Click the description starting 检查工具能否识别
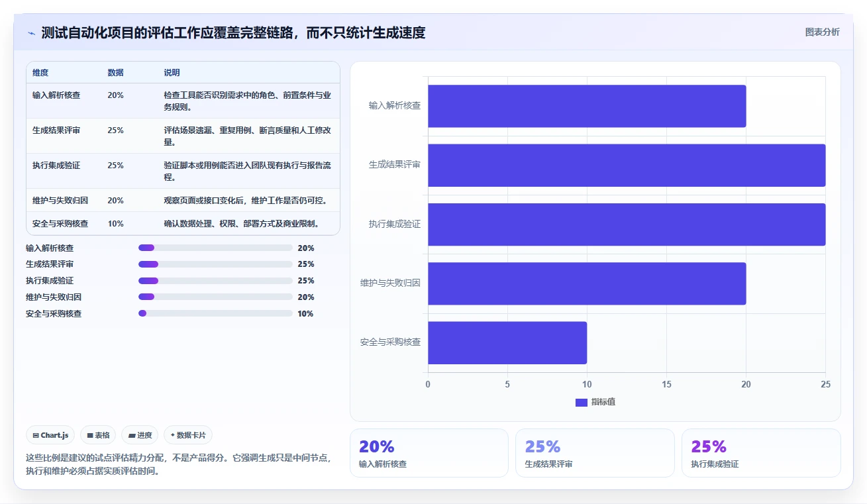867x504 pixels. tap(248, 101)
